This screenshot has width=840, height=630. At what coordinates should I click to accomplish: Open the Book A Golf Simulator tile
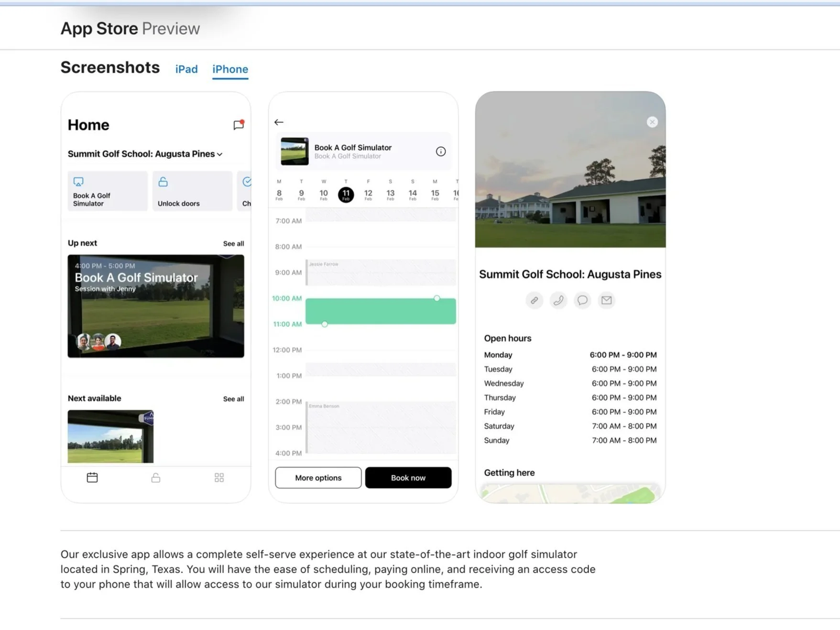[108, 191]
